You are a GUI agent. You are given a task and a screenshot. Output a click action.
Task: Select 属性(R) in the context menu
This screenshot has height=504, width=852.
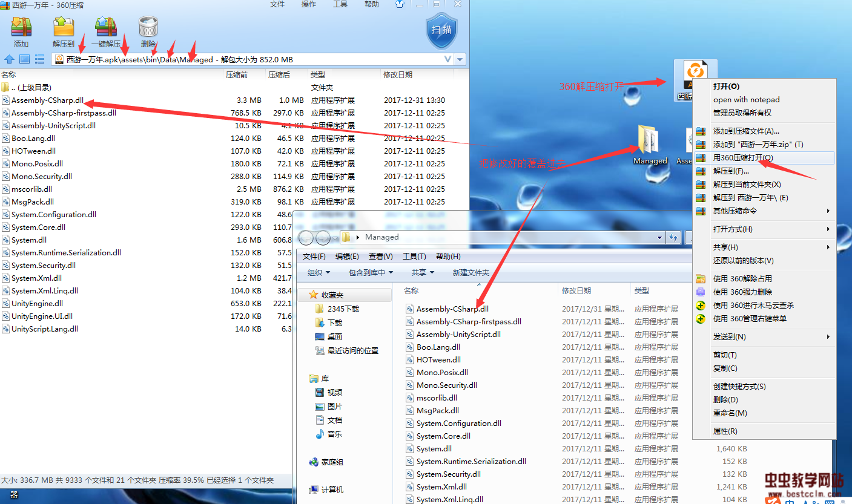tap(725, 431)
